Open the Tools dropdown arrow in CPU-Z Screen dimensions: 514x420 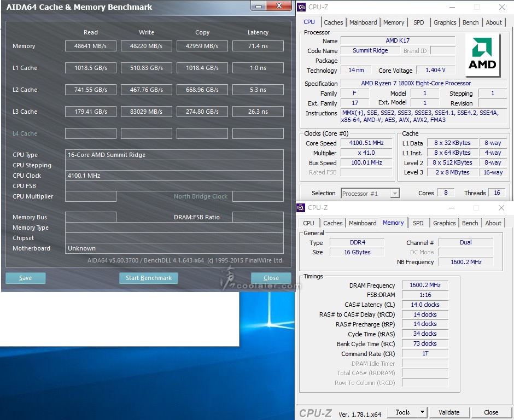pos(422,412)
